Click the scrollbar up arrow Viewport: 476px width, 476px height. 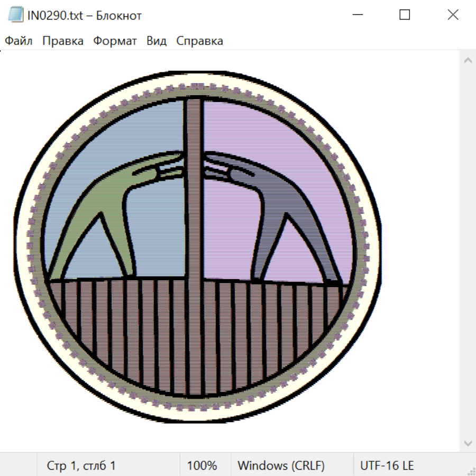coord(468,60)
